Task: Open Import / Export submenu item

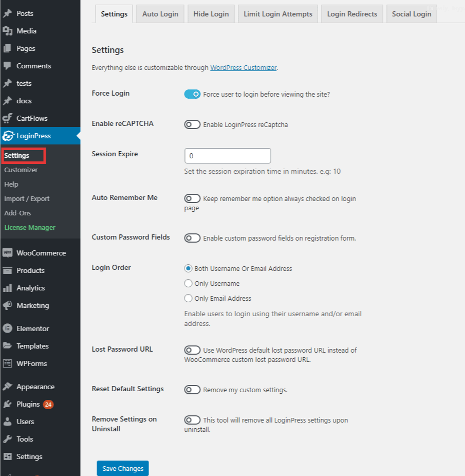Action: coord(27,198)
